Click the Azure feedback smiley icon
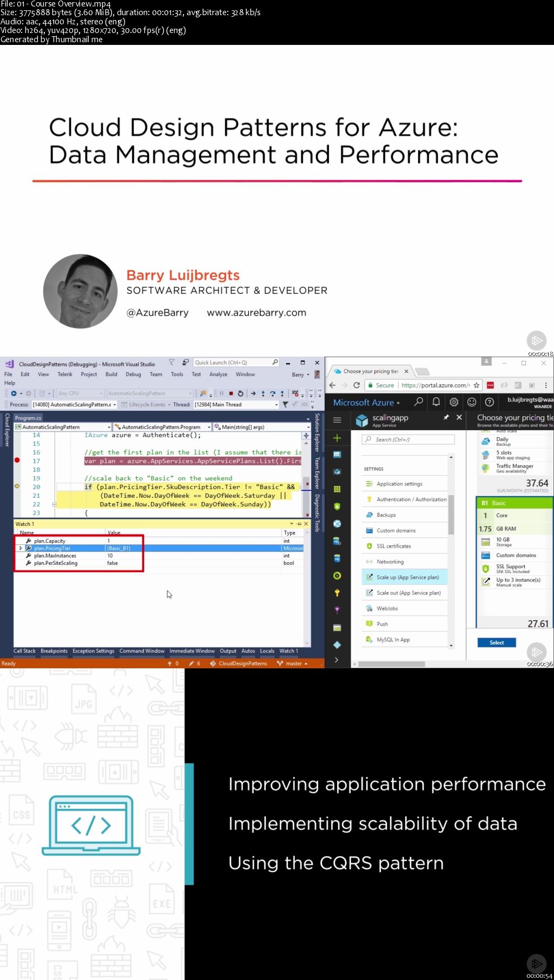 click(x=472, y=402)
